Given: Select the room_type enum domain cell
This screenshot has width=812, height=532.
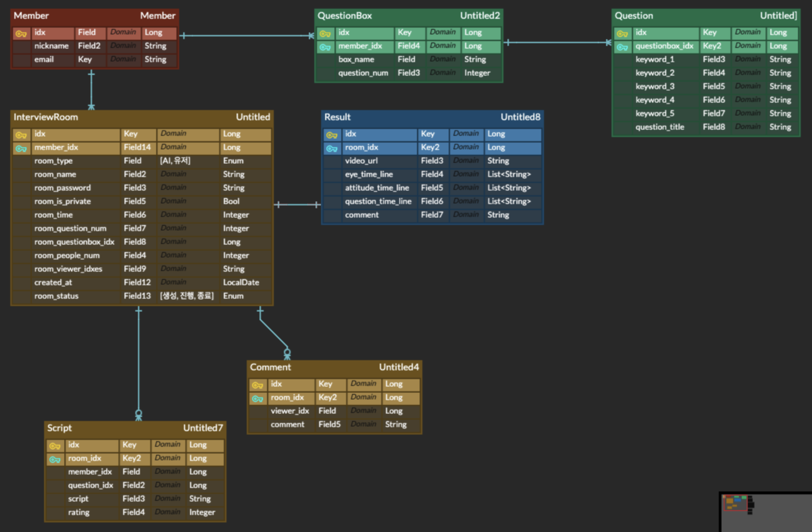Looking at the screenshot, I should pyautogui.click(x=175, y=161).
